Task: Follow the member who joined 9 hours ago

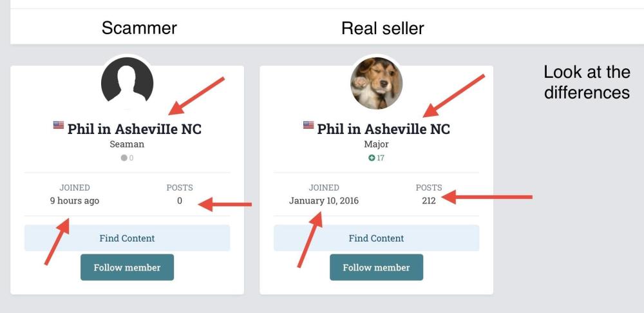Action: pyautogui.click(x=127, y=267)
